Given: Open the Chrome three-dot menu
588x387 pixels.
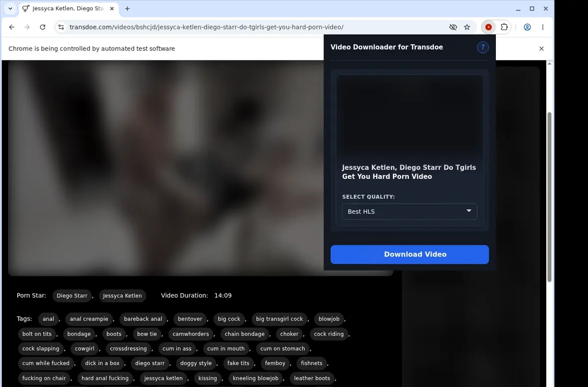Looking at the screenshot, I should [x=542, y=27].
